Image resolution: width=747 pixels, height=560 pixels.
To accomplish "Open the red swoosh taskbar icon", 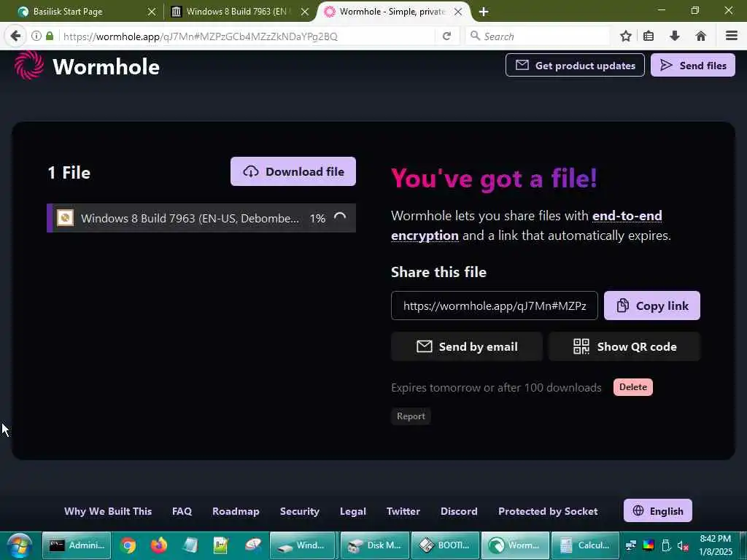I will click(x=253, y=545).
